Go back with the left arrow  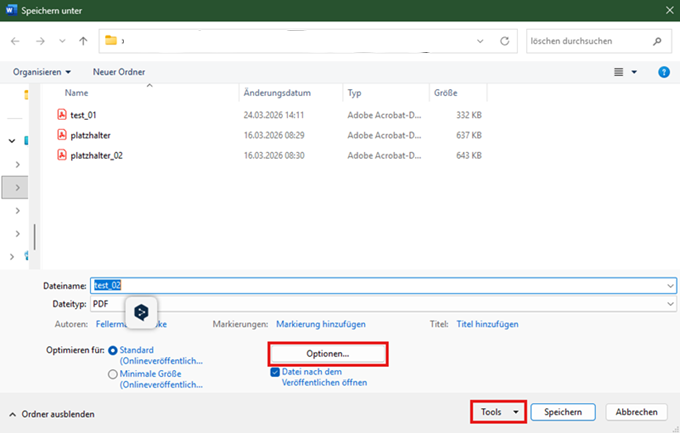point(15,41)
